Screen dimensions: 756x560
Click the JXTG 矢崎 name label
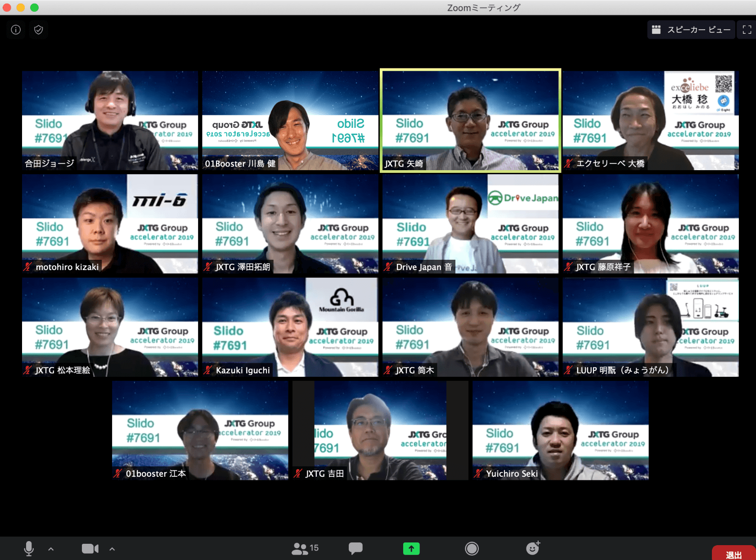point(404,163)
